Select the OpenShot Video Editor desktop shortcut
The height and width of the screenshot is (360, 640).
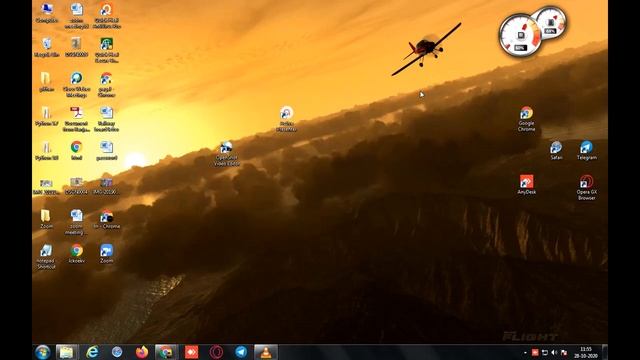[x=227, y=153]
